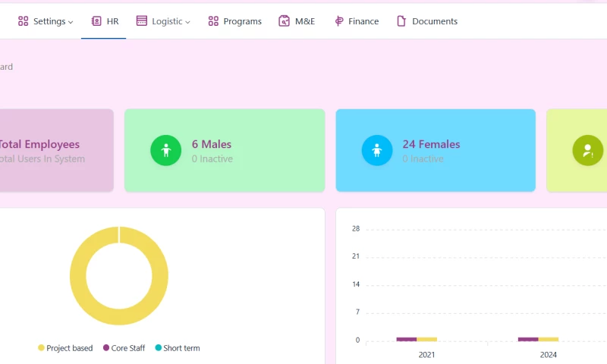Click the Logistic menu icon

[142, 21]
